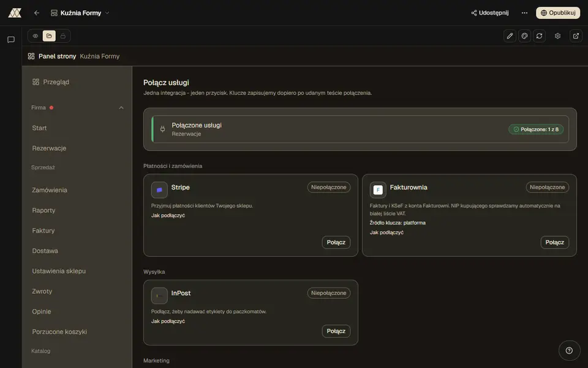Collapse the Firma section chevron
The width and height of the screenshot is (588, 368).
(x=121, y=108)
